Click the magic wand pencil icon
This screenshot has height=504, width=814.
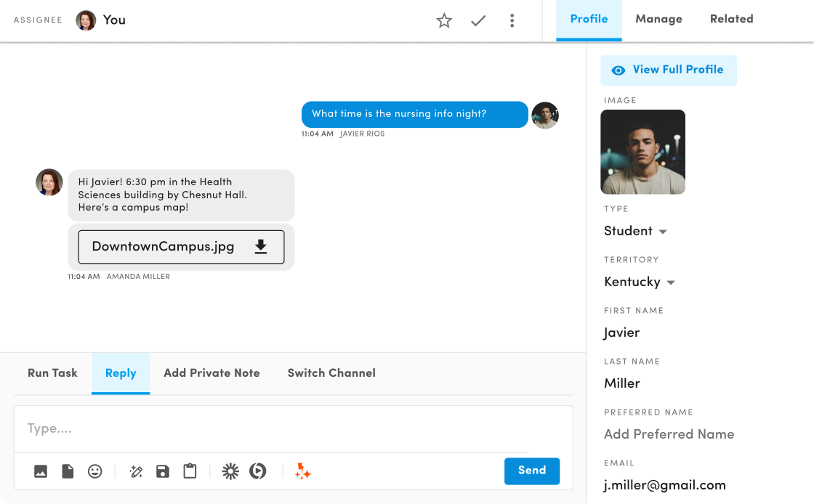click(x=136, y=471)
